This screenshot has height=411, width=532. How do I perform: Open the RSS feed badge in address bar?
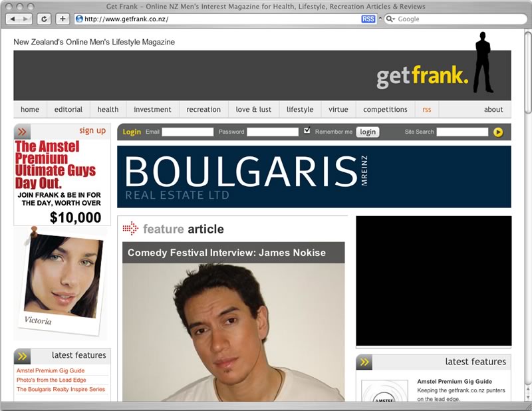[x=368, y=19]
